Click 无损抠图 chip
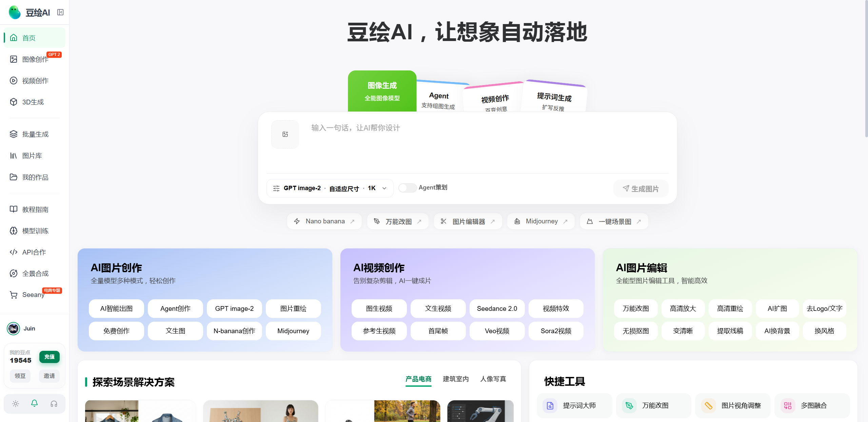 636,331
